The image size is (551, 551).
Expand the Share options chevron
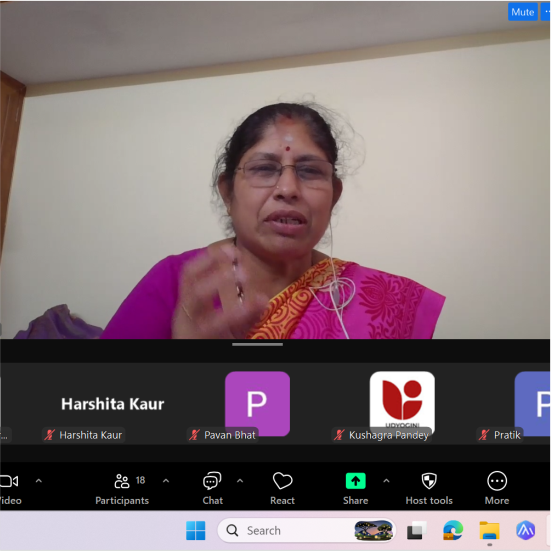pyautogui.click(x=386, y=481)
